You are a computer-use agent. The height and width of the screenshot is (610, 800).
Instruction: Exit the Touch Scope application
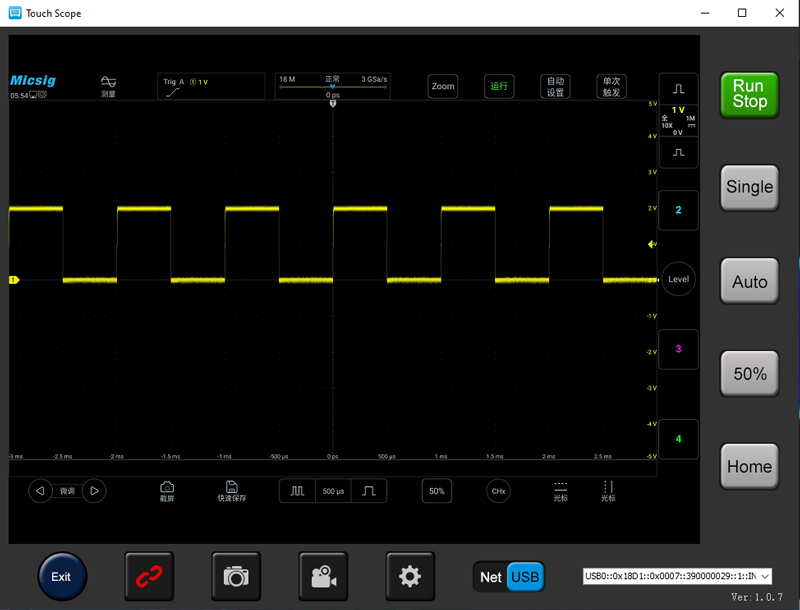click(62, 576)
